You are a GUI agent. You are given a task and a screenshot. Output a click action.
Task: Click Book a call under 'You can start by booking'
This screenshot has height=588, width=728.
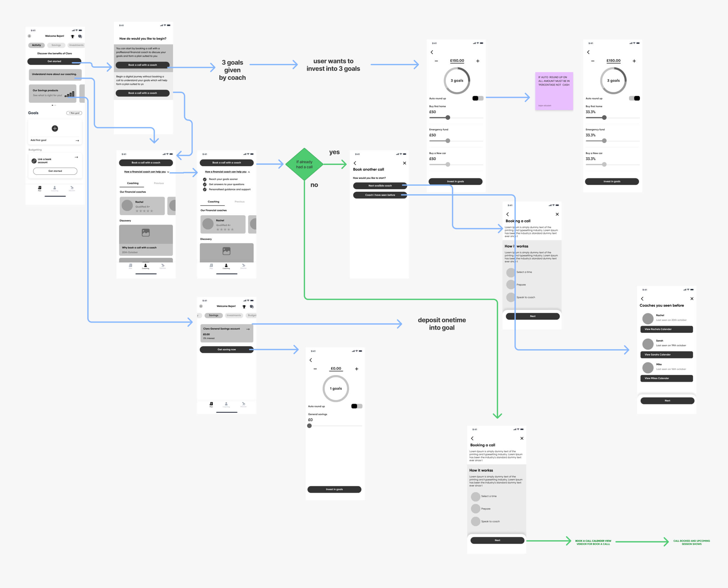(x=143, y=65)
